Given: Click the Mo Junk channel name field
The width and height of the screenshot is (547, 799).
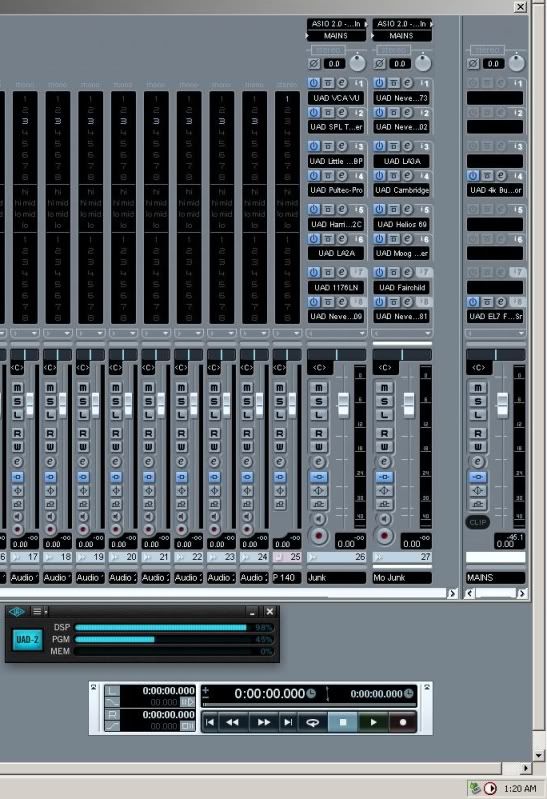Looking at the screenshot, I should pyautogui.click(x=402, y=578).
